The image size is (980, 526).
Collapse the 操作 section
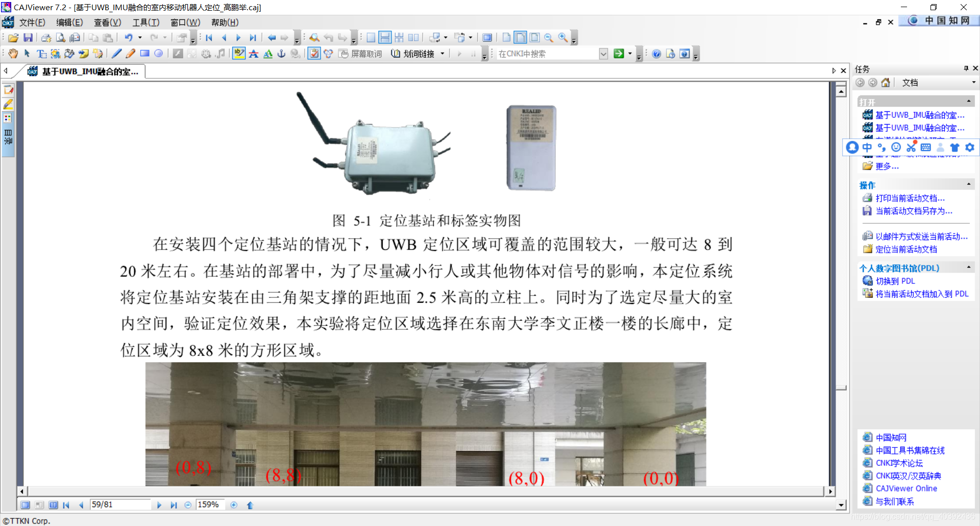click(x=969, y=184)
